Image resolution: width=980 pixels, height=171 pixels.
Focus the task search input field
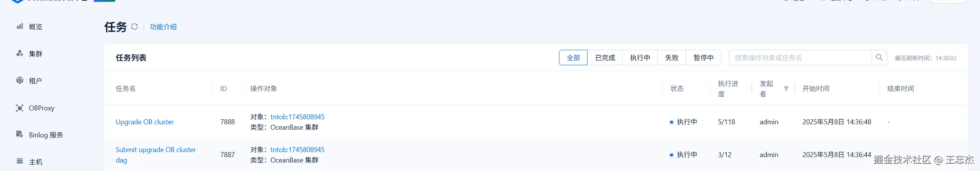click(800, 58)
